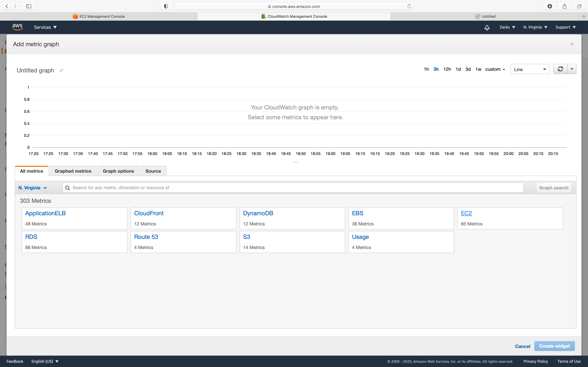
Task: Click the Safari share icon
Action: (x=564, y=6)
